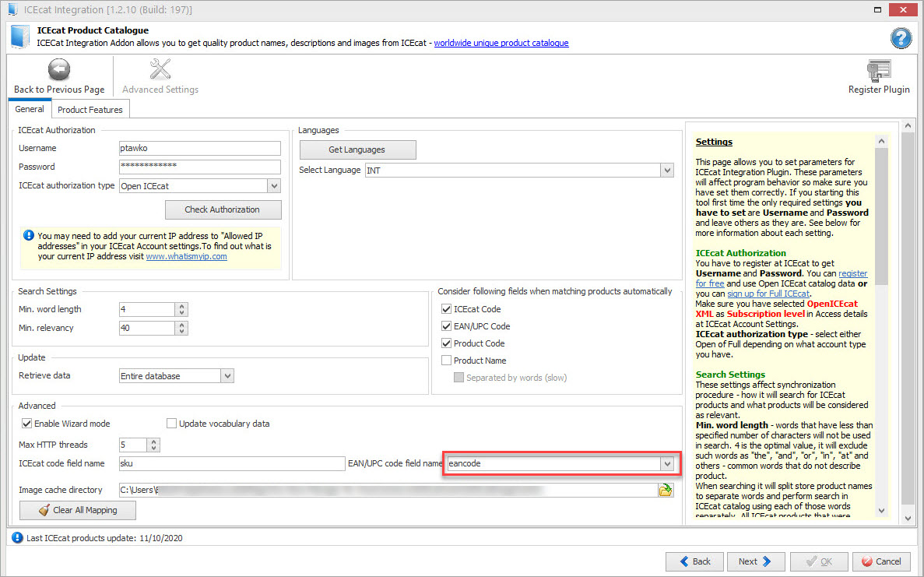Focus the Password input field
This screenshot has width=924, height=577.
(x=200, y=167)
